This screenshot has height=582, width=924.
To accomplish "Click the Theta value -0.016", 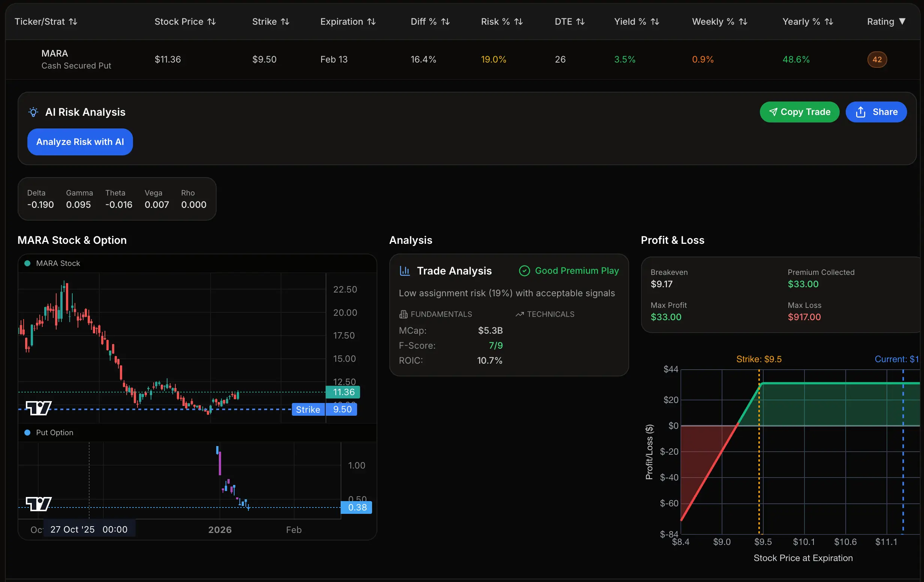I will [118, 205].
